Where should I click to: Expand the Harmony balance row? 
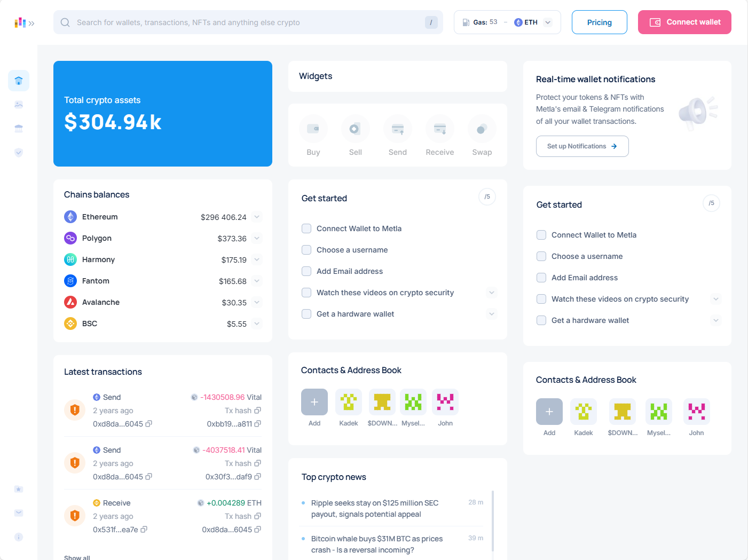pyautogui.click(x=257, y=259)
